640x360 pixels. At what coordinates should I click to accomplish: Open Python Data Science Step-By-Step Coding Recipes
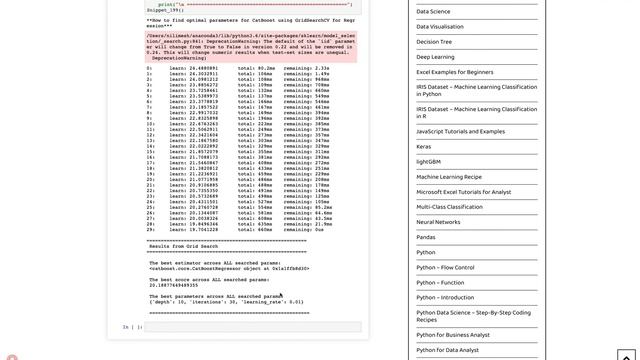473,316
